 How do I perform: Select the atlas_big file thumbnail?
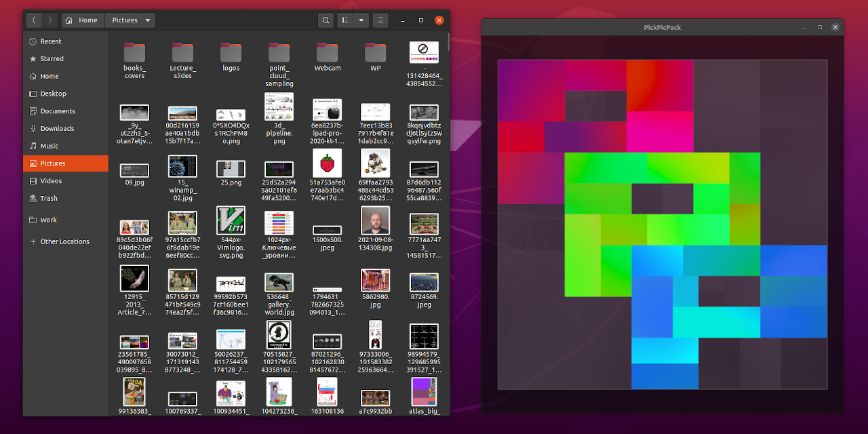click(424, 391)
